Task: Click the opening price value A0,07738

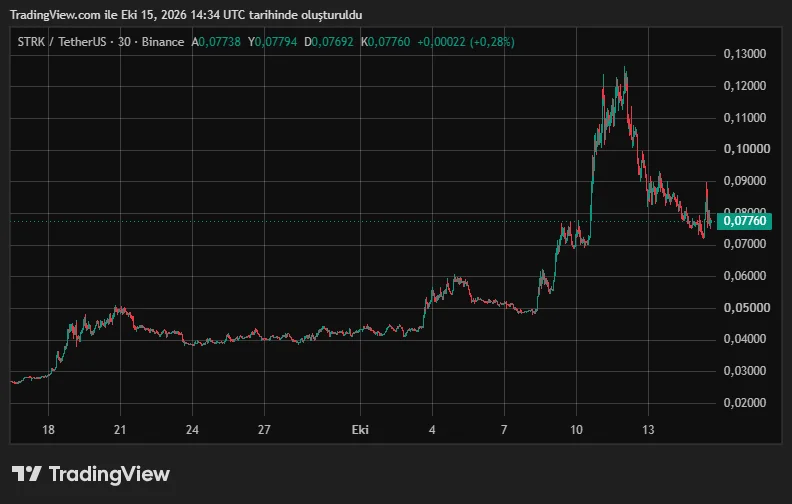Action: [x=216, y=42]
